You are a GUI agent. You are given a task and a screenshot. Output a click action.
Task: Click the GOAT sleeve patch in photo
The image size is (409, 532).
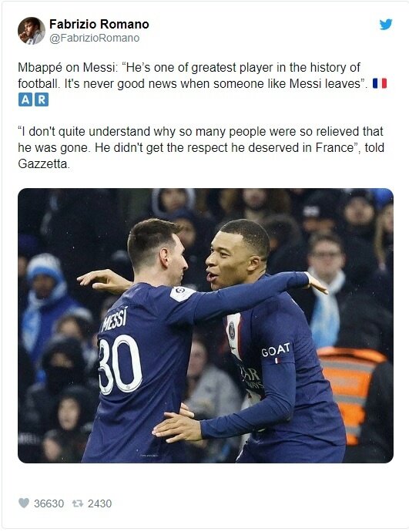(x=276, y=351)
